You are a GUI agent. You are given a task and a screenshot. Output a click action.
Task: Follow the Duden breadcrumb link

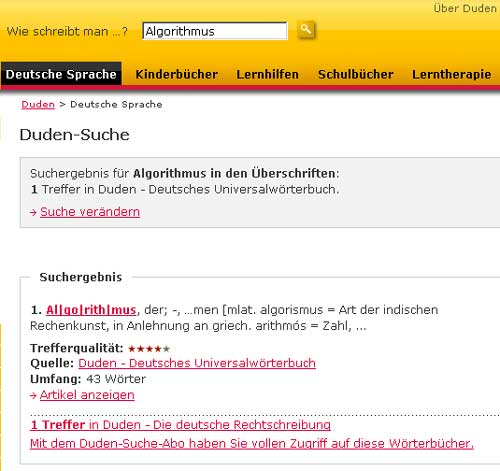click(x=38, y=104)
